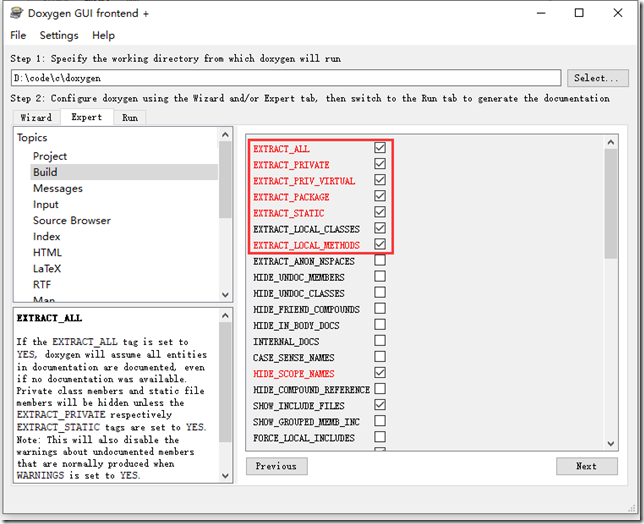Click the EXTRACT_LOCAL_CLASSES option label
Viewport: 644px width, 524px height.
pyautogui.click(x=306, y=229)
